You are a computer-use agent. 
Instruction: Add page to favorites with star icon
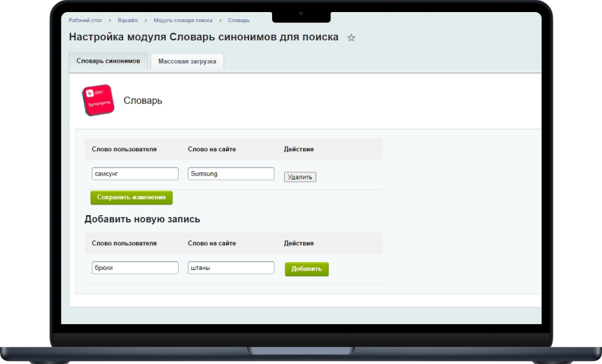(351, 38)
